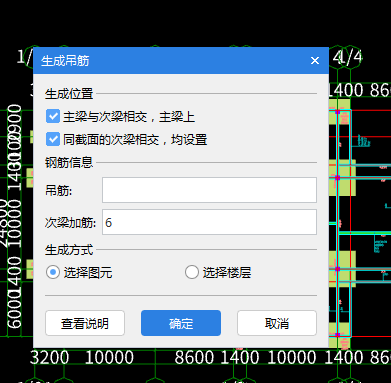Click the 4/4 axis label
The height and width of the screenshot is (383, 391).
[x=348, y=57]
